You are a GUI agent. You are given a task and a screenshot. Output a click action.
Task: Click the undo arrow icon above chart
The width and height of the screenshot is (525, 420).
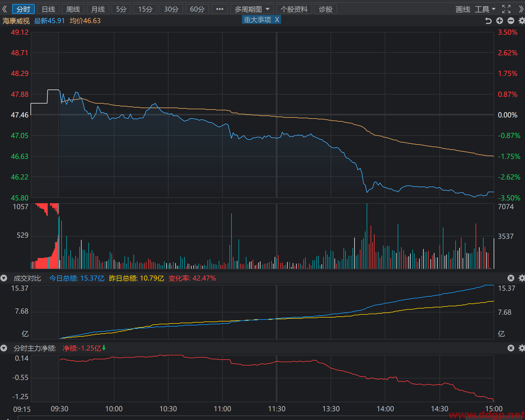(488, 21)
